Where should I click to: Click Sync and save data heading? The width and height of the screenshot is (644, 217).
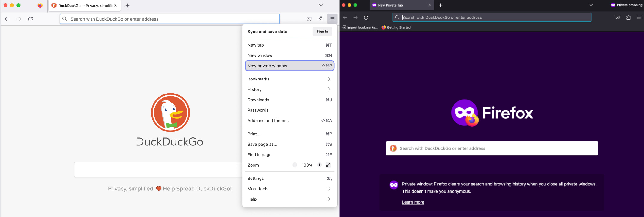coord(267,32)
